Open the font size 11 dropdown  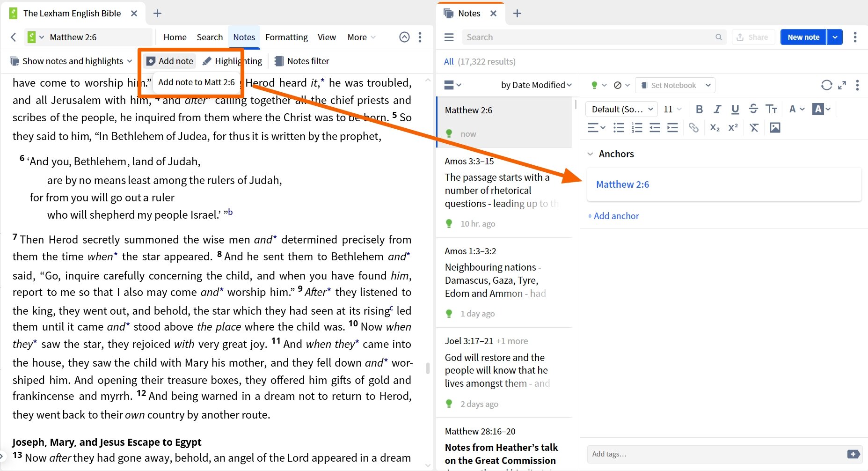coord(673,109)
